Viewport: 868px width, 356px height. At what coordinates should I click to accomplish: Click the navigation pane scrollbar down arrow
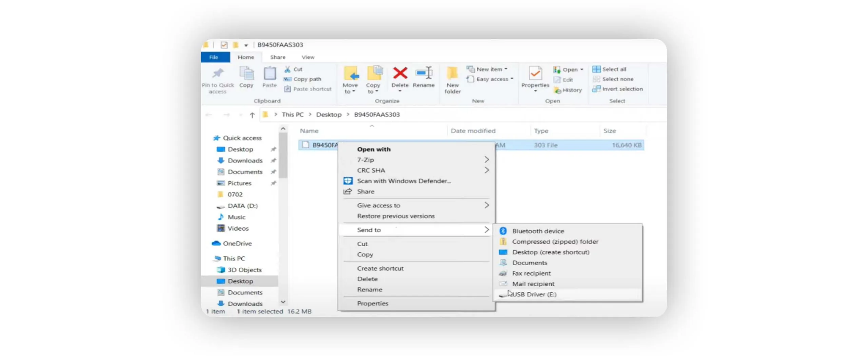283,302
